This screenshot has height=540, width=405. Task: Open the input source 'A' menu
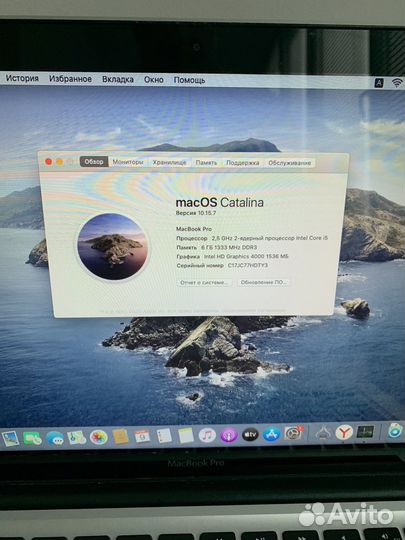(x=379, y=83)
